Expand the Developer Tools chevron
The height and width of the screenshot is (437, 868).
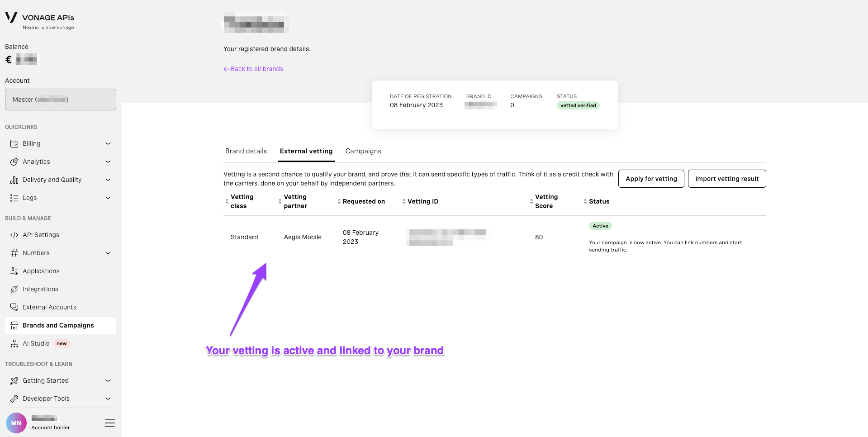point(108,399)
